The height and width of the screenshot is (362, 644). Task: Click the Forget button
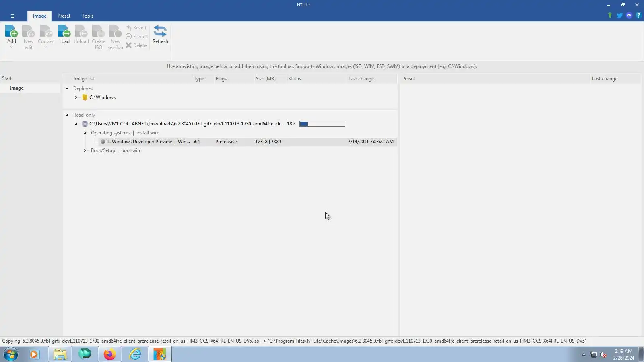[136, 37]
